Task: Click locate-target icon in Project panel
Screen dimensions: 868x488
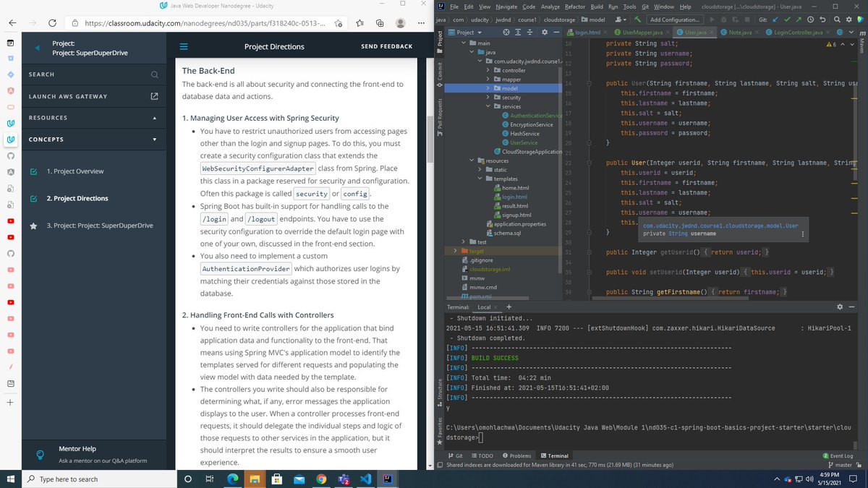Action: click(506, 33)
